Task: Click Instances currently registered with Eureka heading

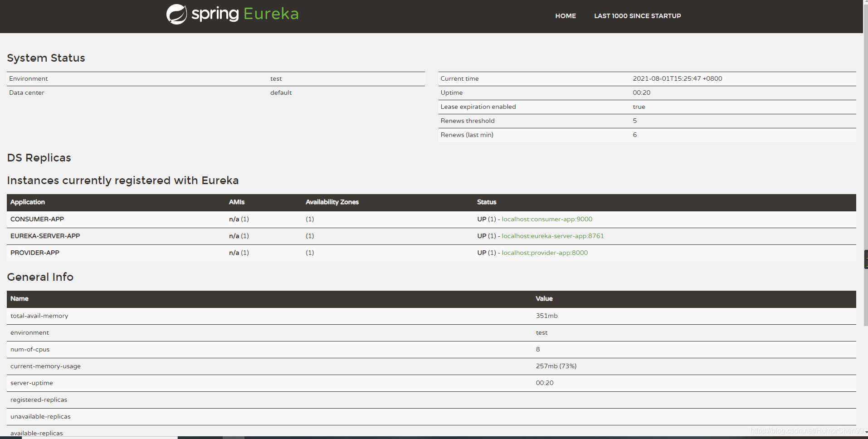Action: coord(123,180)
